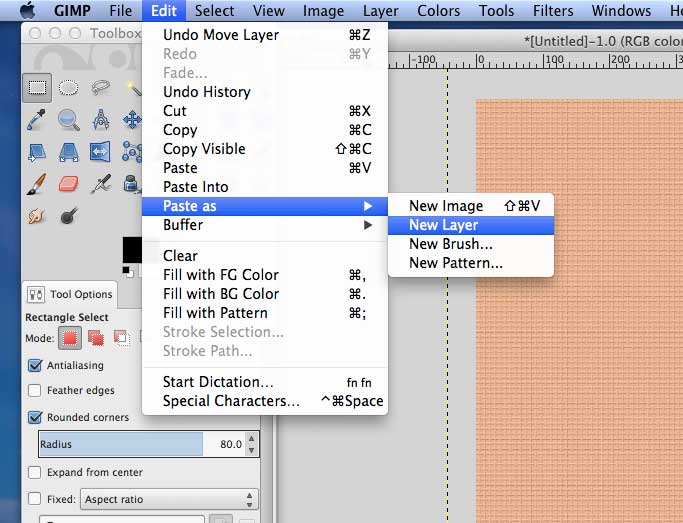Select the Smudge finger tool
This screenshot has height=523, width=683.
(x=37, y=216)
